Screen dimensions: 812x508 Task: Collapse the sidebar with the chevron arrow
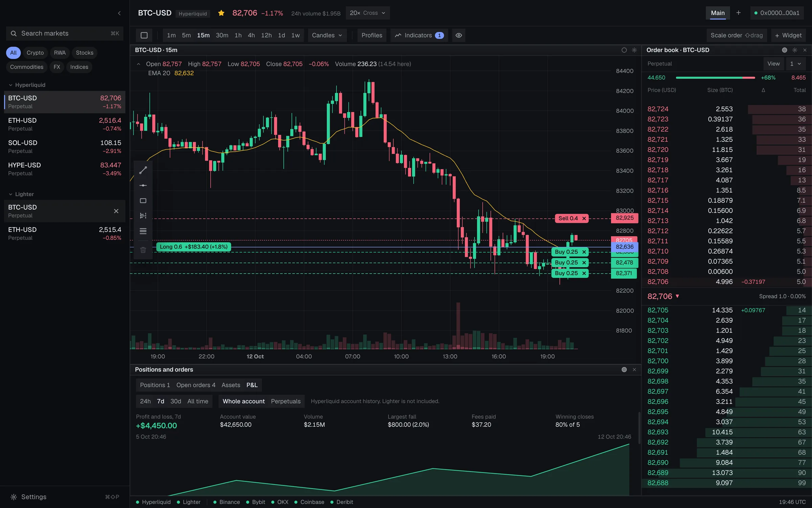click(119, 13)
